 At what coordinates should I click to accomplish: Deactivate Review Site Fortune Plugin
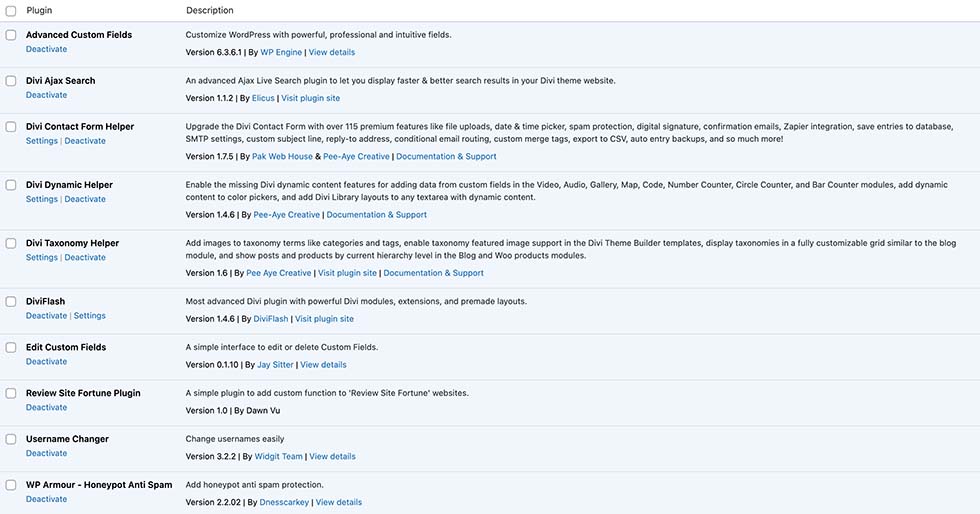point(46,407)
